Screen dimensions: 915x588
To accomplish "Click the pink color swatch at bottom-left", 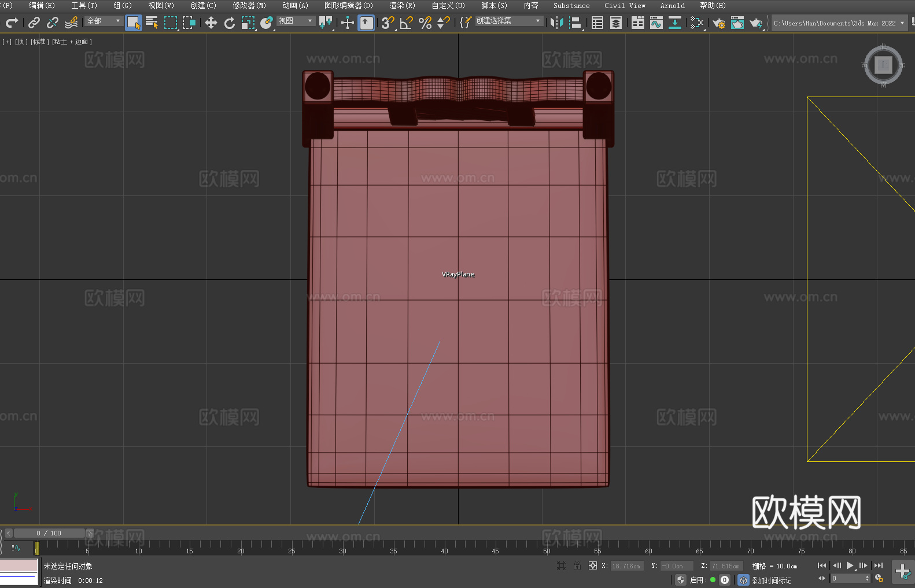I will click(x=19, y=565).
